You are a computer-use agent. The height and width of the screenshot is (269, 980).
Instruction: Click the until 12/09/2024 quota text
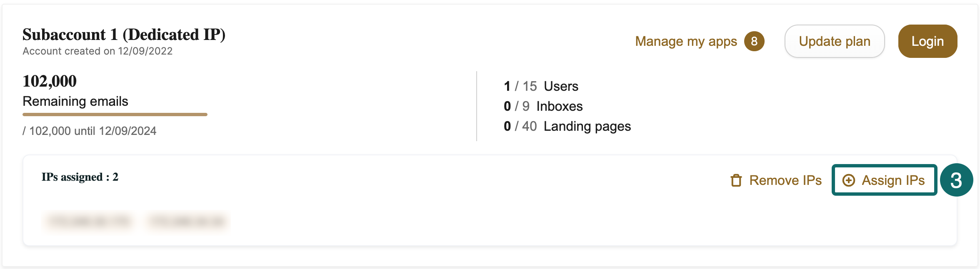coord(90,131)
